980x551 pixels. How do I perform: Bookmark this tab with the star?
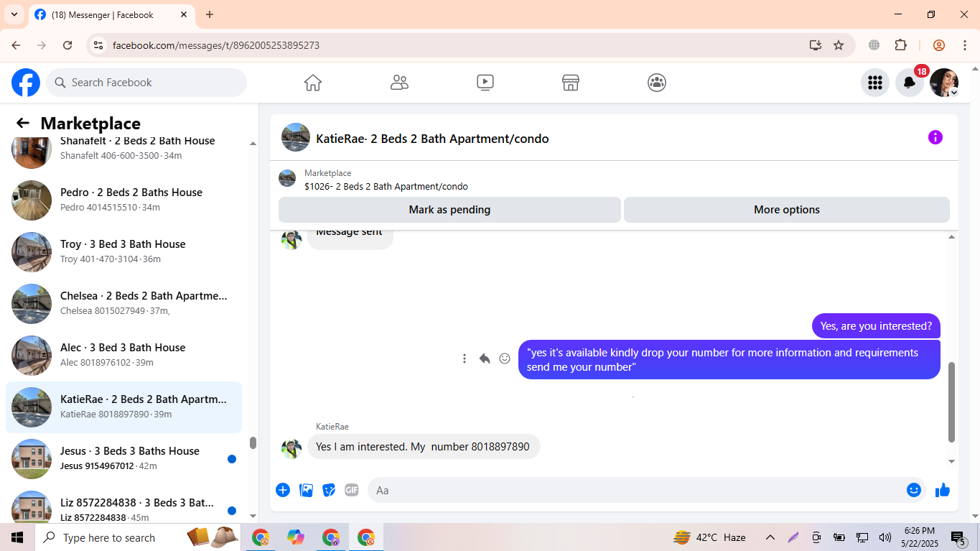[x=839, y=45]
